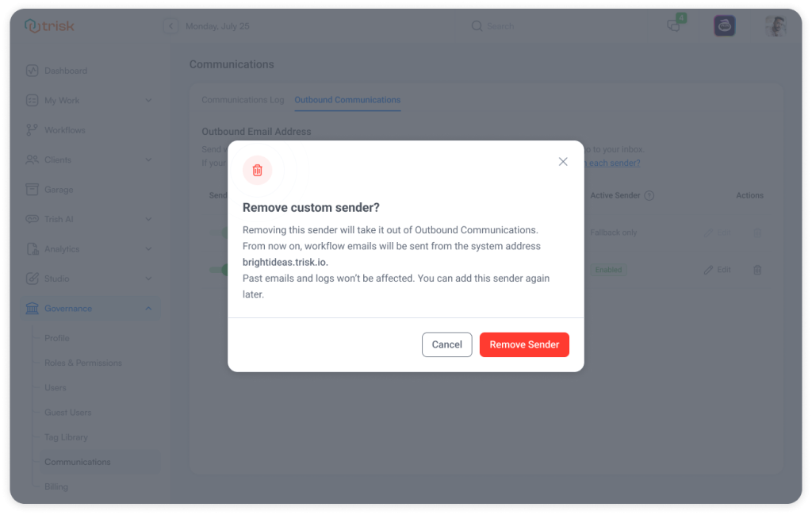
Task: Click the Cancel button
Action: (446, 344)
